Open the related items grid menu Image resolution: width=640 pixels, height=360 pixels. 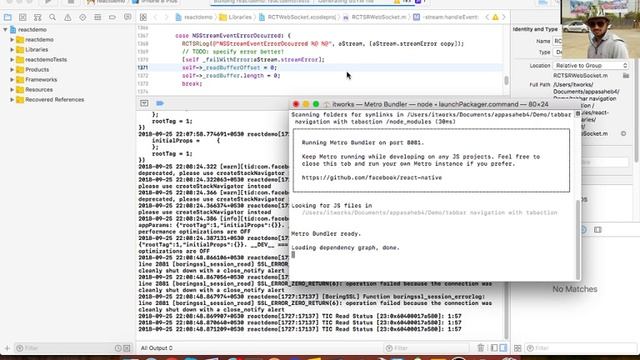[143, 17]
